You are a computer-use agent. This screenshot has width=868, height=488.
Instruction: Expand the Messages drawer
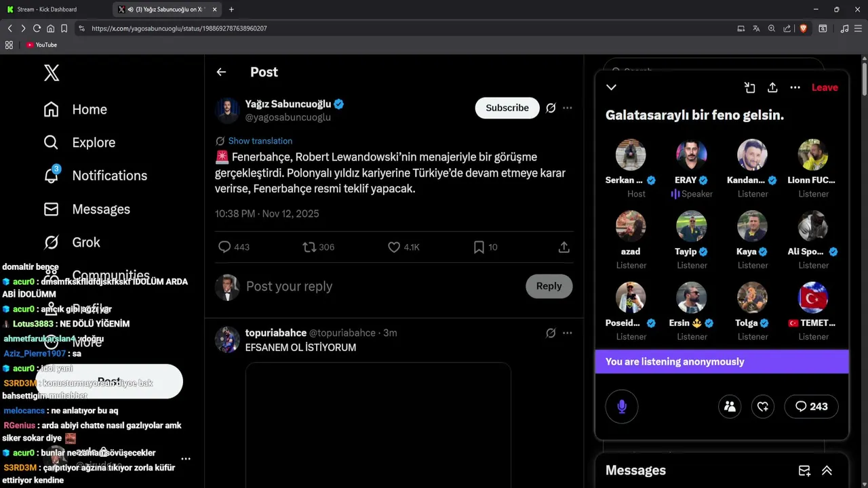pos(827,470)
